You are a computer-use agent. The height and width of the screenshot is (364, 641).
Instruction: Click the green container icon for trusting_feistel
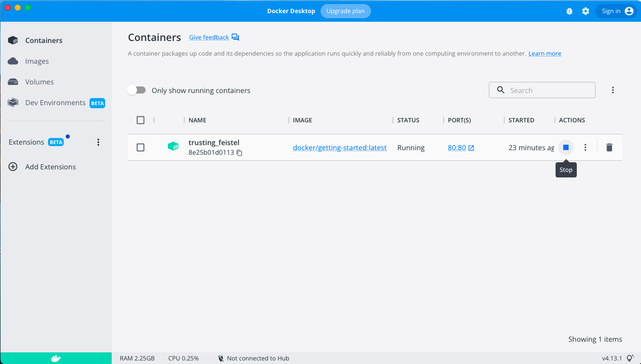173,147
